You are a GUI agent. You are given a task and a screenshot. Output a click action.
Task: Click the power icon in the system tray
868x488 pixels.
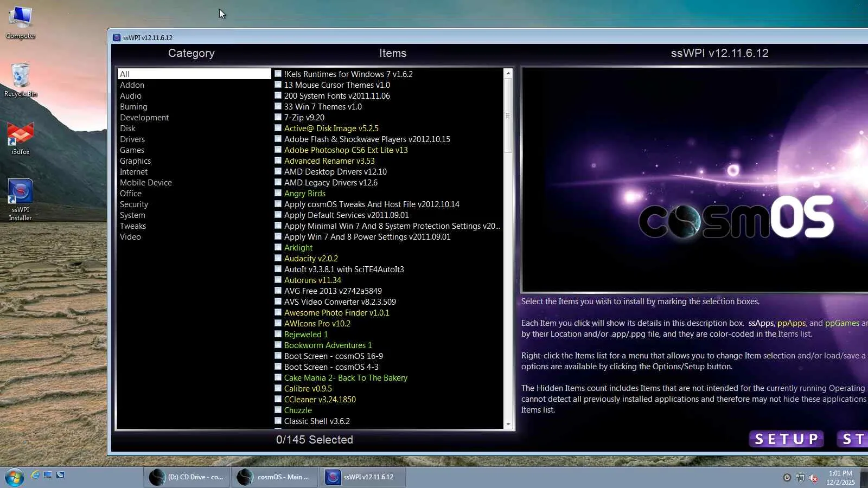click(x=787, y=478)
